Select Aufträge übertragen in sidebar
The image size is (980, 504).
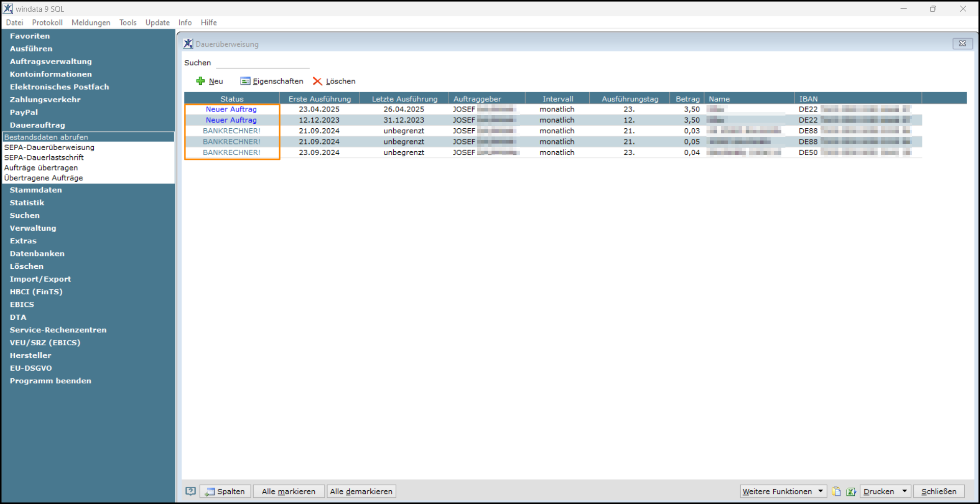pyautogui.click(x=89, y=167)
